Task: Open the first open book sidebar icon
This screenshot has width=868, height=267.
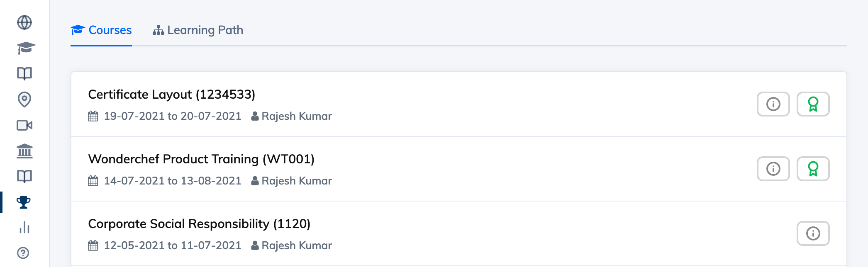Action: pos(24,74)
